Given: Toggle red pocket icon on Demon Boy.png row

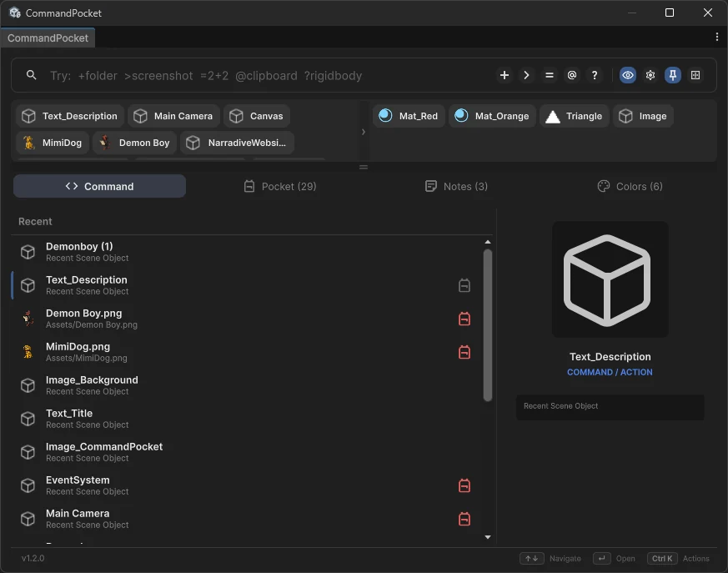Looking at the screenshot, I should point(464,319).
